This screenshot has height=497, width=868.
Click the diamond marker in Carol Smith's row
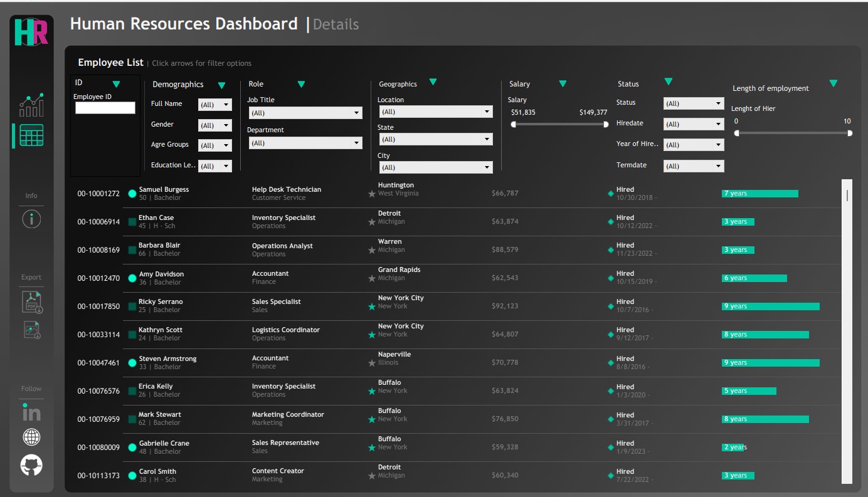point(611,476)
